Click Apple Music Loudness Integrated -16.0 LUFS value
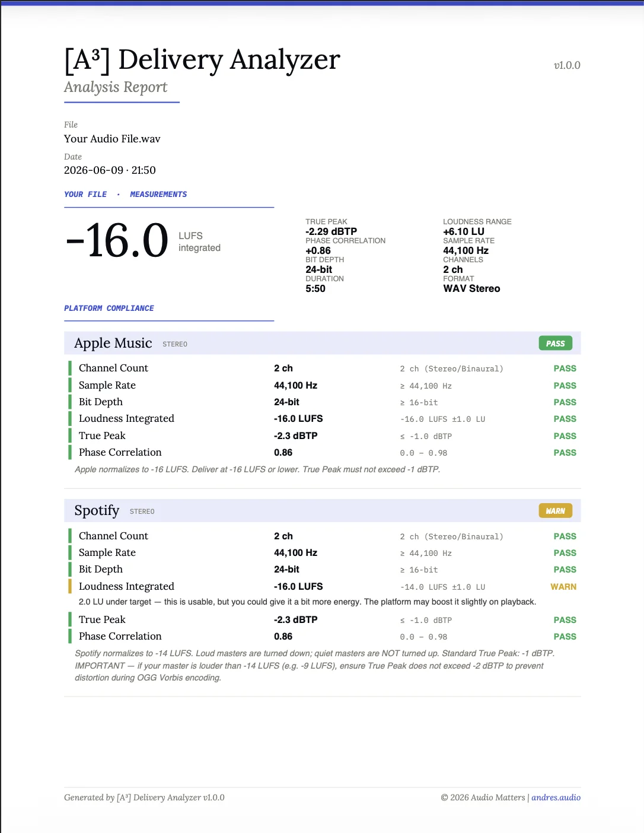The width and height of the screenshot is (644, 833). point(298,418)
